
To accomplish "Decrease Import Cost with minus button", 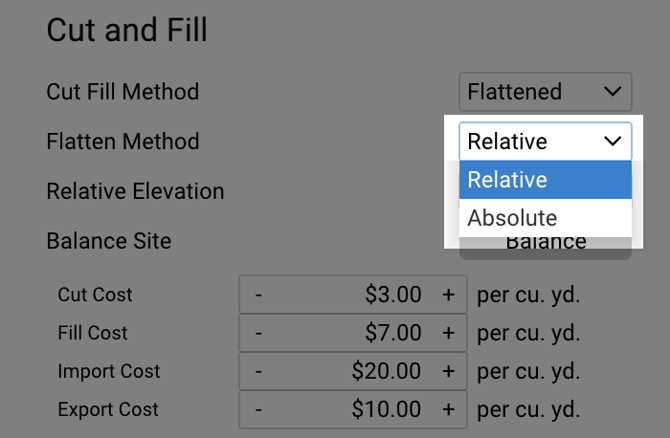I will [259, 371].
